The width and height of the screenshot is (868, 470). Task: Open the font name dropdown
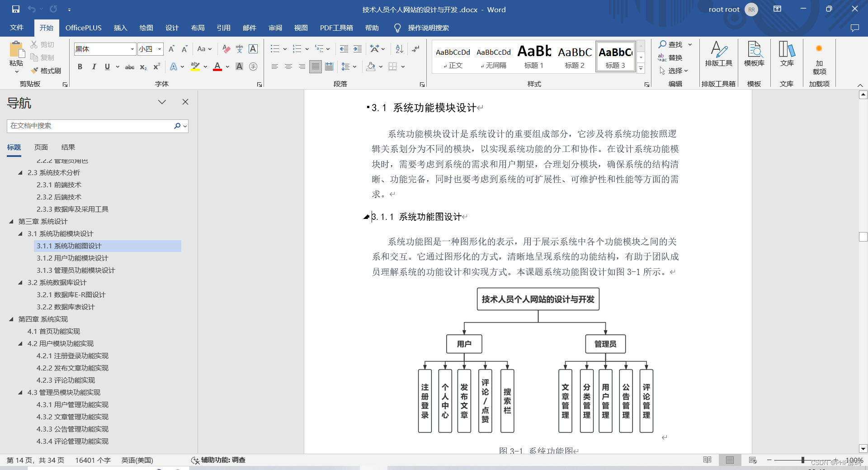point(132,49)
